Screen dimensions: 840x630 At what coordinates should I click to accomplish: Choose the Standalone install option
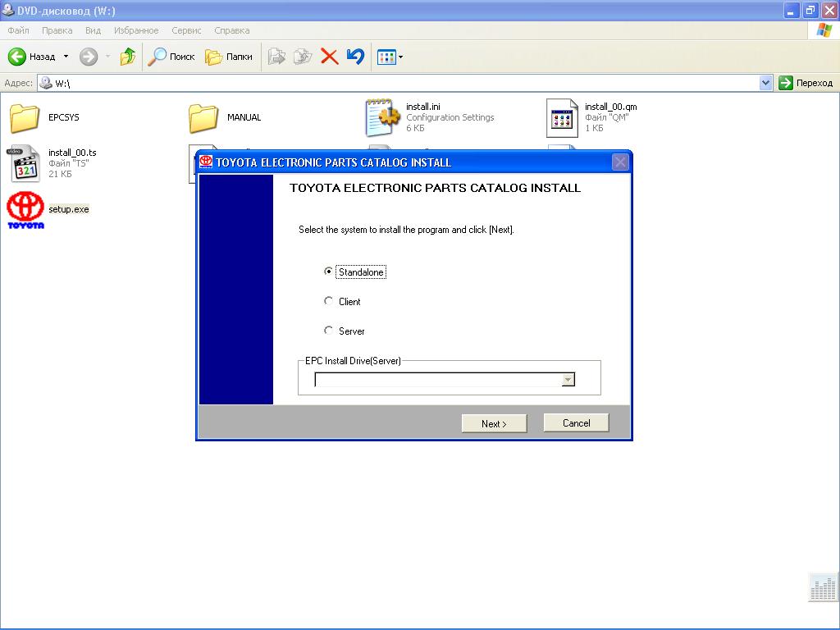(x=329, y=272)
